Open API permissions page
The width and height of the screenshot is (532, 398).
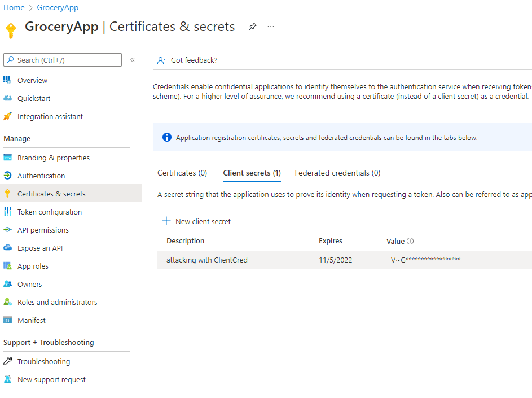click(43, 230)
